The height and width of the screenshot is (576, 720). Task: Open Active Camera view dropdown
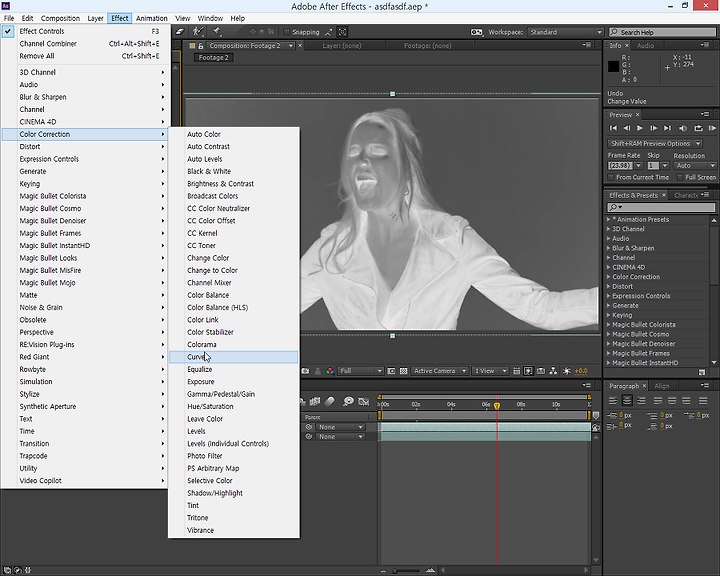(439, 371)
